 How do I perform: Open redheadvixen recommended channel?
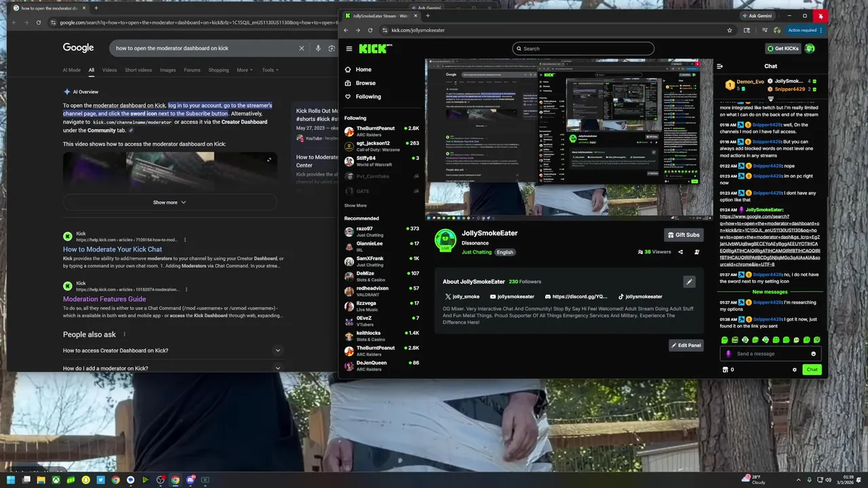pos(382,291)
